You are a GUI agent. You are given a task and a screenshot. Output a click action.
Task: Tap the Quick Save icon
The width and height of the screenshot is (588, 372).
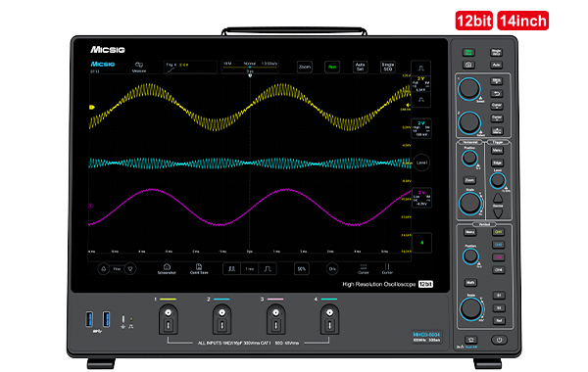[199, 268]
